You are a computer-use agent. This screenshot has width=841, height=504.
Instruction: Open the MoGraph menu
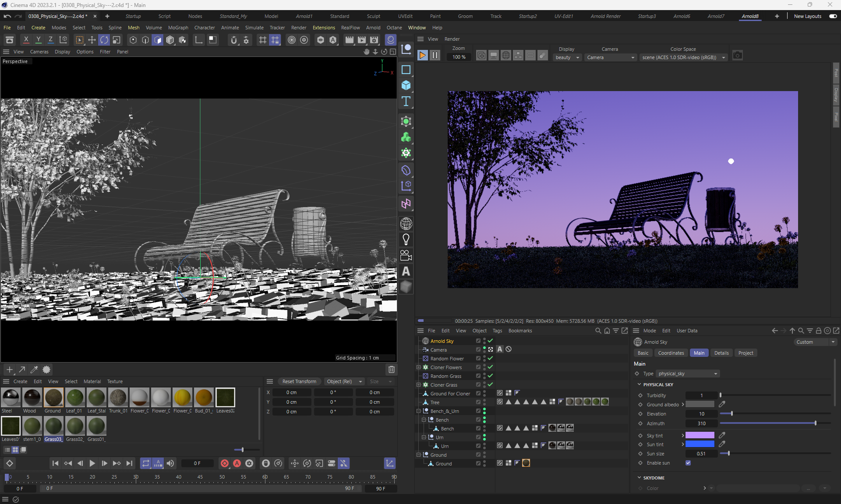pyautogui.click(x=178, y=28)
